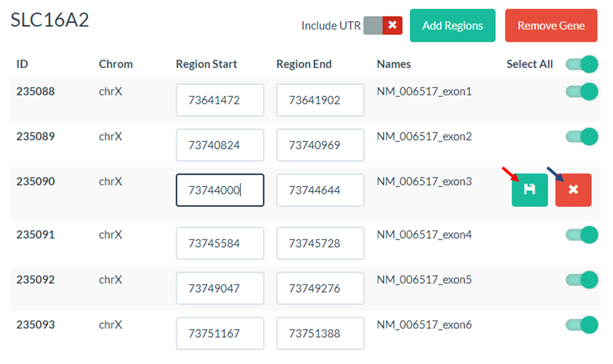Screen dimensions: 613x364
Task: Disable the NM_006517_exon6 region toggle
Action: (x=582, y=325)
